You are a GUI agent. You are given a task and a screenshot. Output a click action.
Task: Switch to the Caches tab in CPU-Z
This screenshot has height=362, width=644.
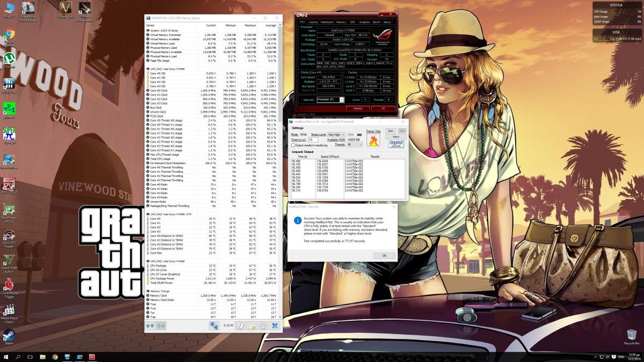[x=313, y=22]
